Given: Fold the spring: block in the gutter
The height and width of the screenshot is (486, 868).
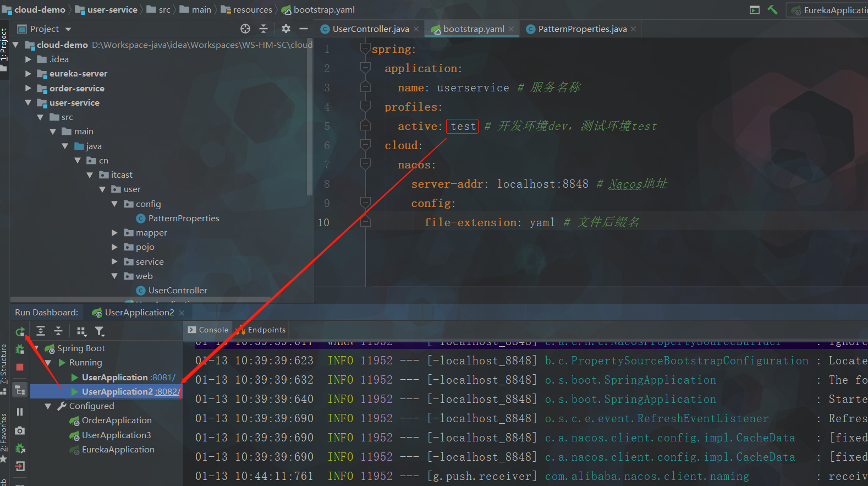Looking at the screenshot, I should coord(365,49).
